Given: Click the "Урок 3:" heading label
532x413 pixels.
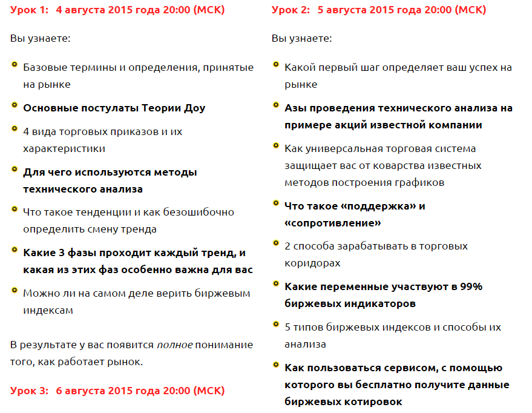Looking at the screenshot, I should [28, 391].
